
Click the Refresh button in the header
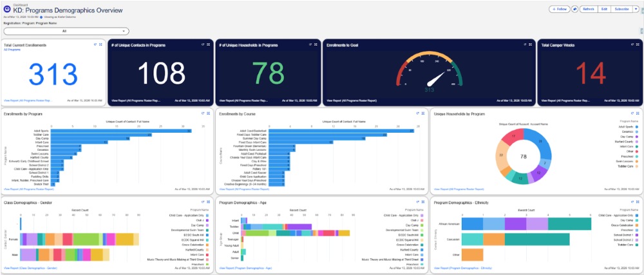pos(588,9)
